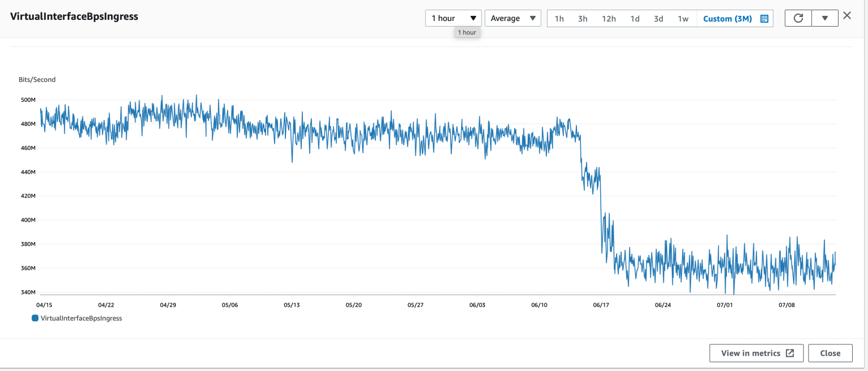
Task: Expand the Average statistic dropdown
Action: point(513,18)
